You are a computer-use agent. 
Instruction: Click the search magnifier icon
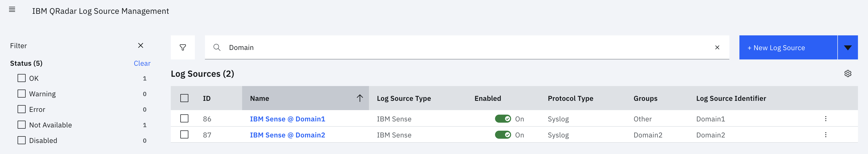(x=217, y=47)
